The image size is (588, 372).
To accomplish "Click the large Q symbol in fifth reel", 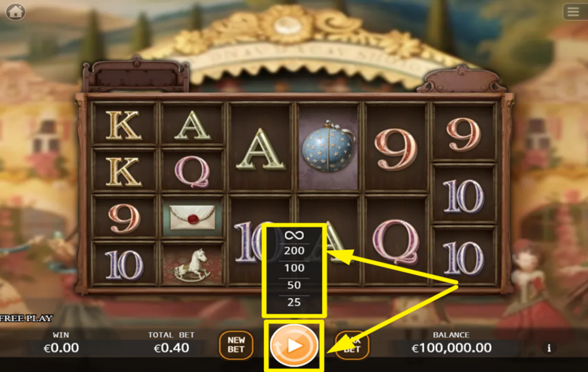I will pyautogui.click(x=395, y=242).
